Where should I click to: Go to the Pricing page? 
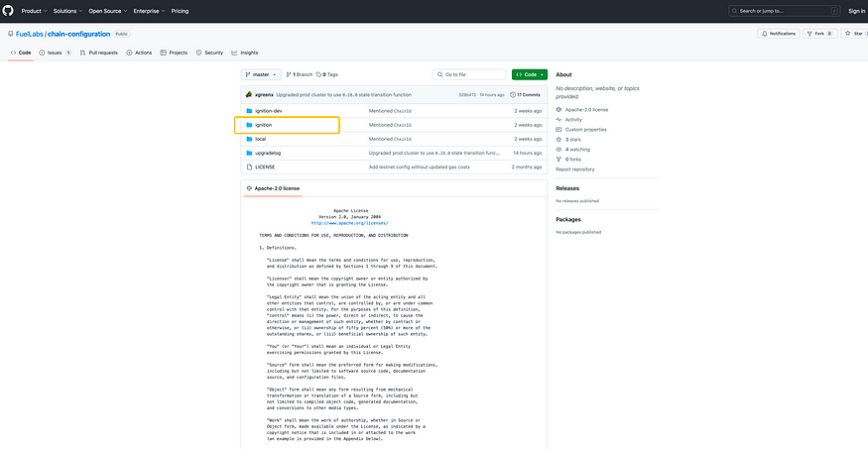tap(180, 11)
